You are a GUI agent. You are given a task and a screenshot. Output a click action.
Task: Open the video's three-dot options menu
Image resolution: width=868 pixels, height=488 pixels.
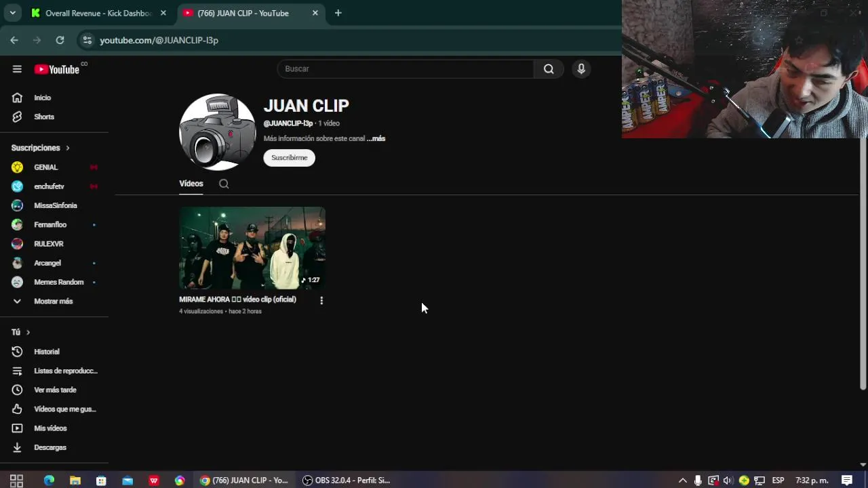pyautogui.click(x=321, y=300)
